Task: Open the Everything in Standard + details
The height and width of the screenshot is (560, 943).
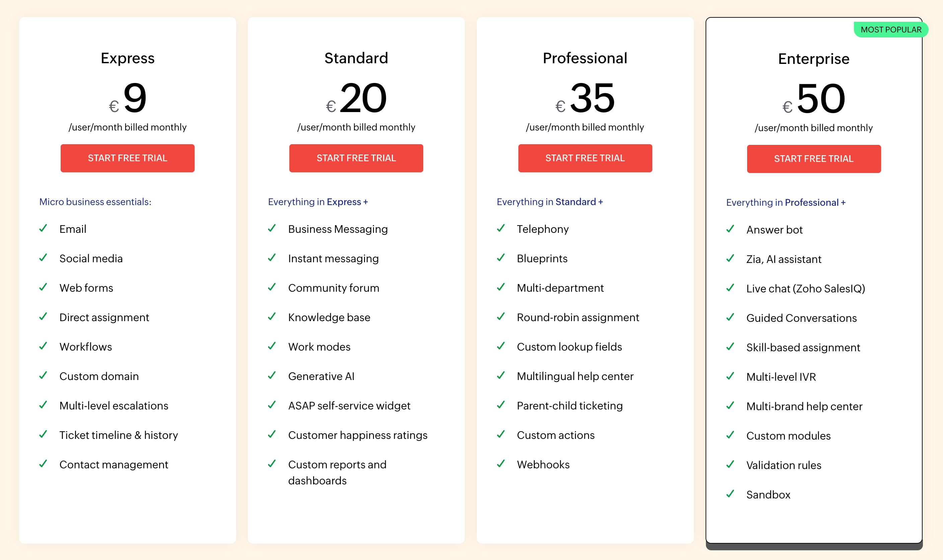Action: (x=550, y=202)
